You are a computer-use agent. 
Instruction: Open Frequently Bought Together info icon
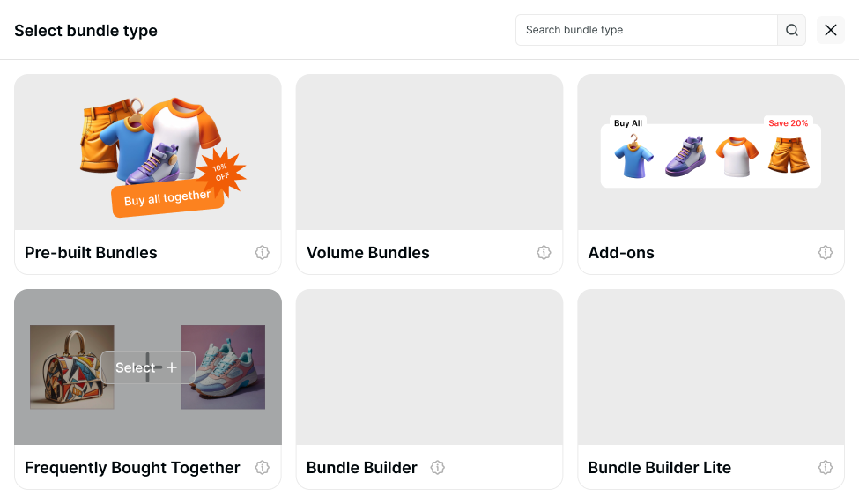262,468
